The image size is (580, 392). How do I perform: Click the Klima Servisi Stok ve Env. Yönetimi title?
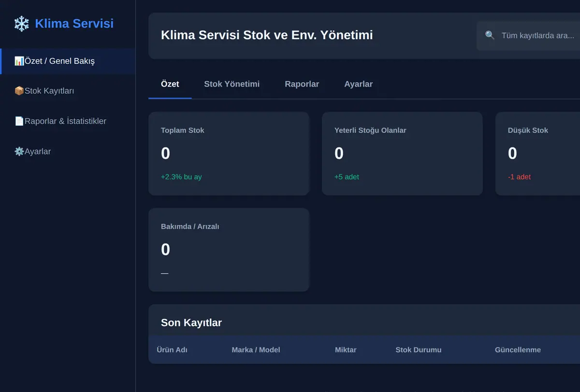[267, 35]
